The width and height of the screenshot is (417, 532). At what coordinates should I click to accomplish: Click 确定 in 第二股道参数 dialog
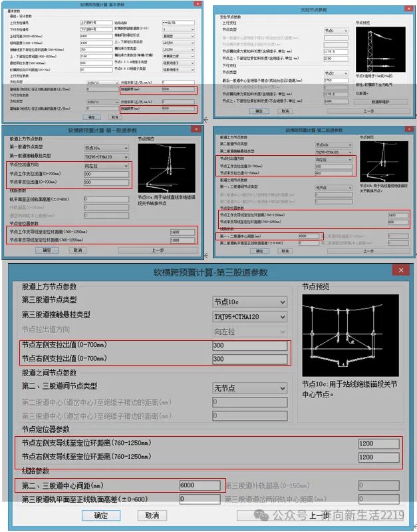259,251
